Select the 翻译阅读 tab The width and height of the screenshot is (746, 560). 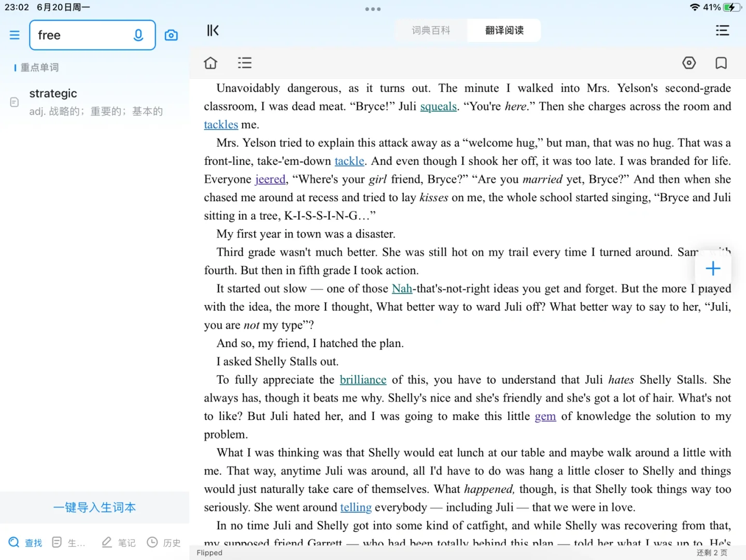coord(504,31)
